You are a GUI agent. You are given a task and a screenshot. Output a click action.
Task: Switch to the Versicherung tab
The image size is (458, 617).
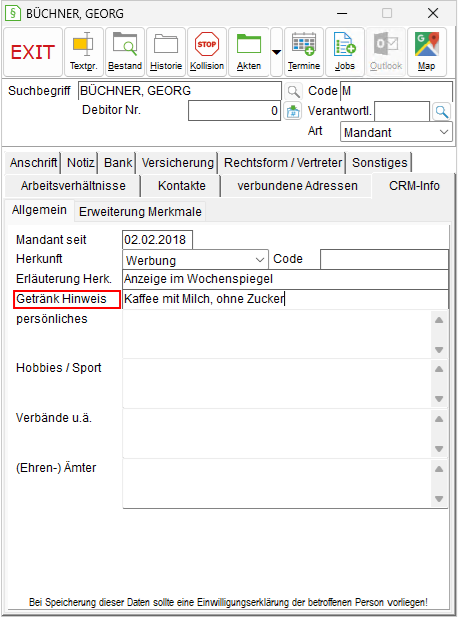tap(177, 163)
